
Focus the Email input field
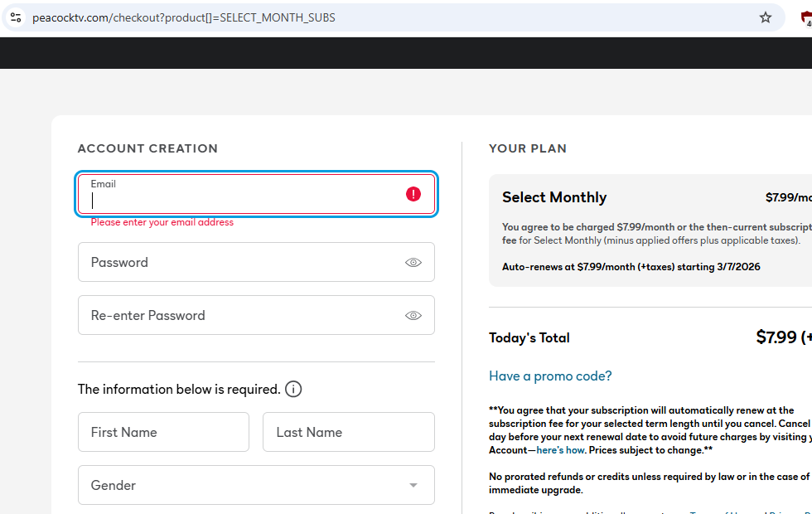(x=256, y=194)
